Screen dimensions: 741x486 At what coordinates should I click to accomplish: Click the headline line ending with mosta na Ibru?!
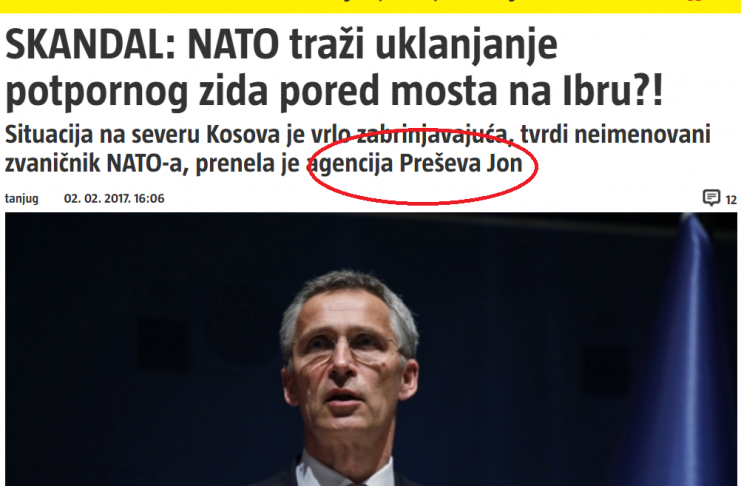(x=334, y=91)
